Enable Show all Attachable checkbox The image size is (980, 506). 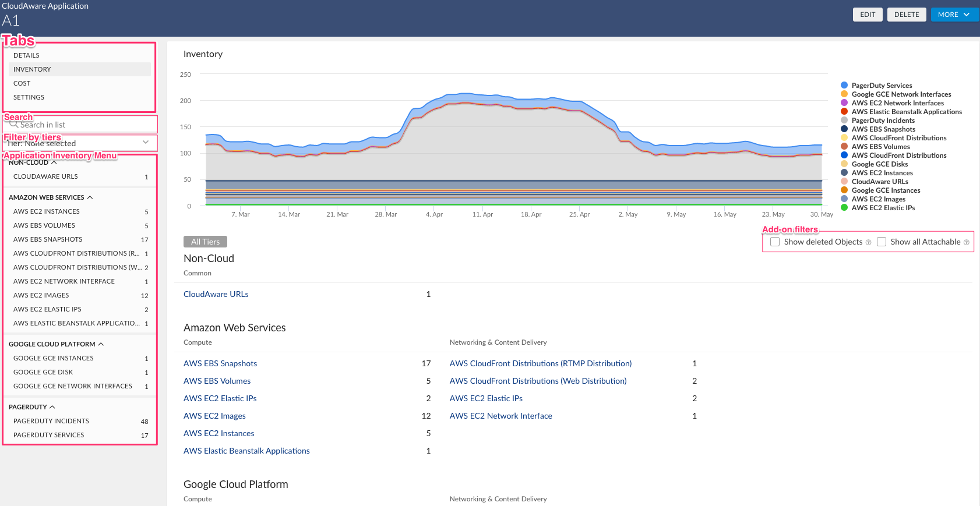click(882, 242)
